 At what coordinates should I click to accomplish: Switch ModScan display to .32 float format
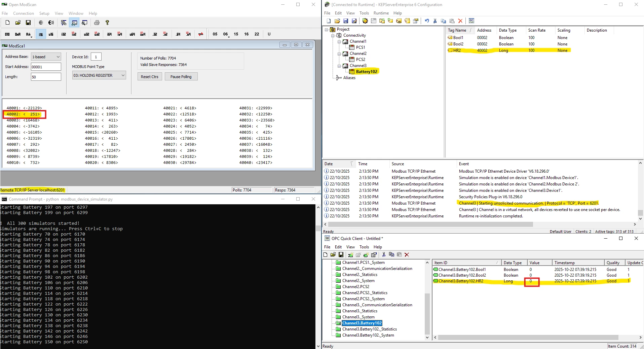pos(155,34)
